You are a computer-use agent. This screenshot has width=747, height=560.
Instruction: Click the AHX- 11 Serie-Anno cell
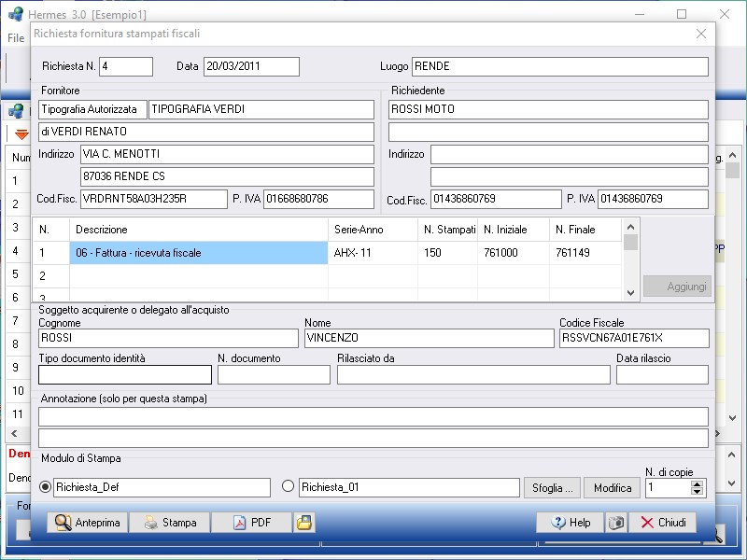373,253
